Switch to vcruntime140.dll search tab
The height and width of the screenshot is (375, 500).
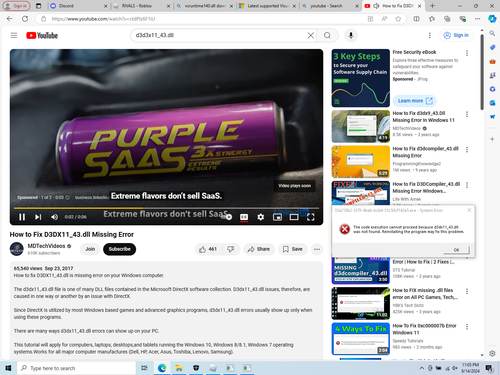pos(204,6)
